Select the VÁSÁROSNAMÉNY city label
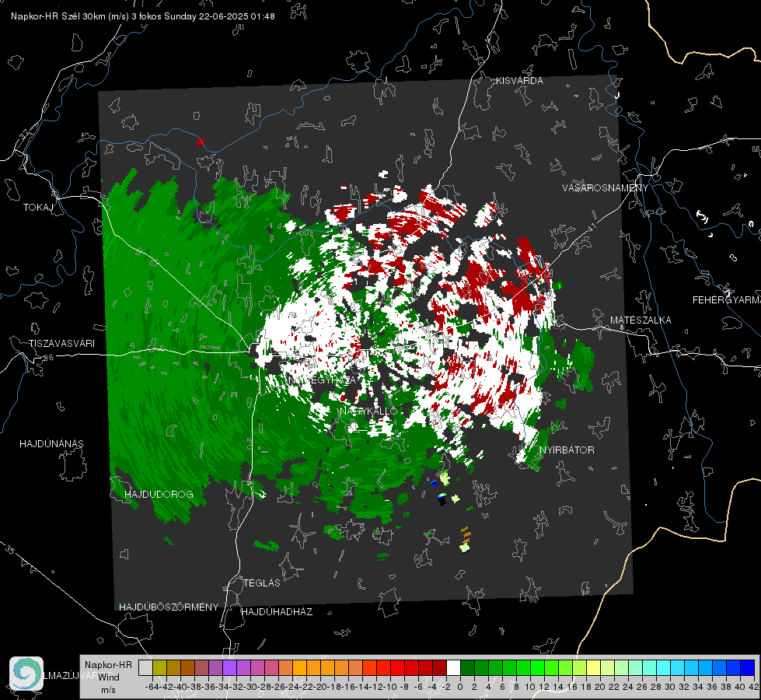Viewport: 761px width, 700px height. click(x=606, y=187)
